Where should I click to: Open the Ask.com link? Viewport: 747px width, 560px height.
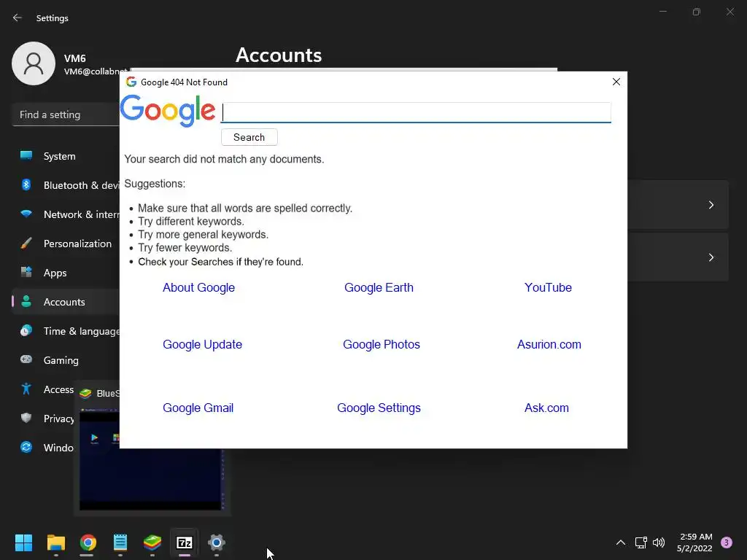(x=546, y=408)
